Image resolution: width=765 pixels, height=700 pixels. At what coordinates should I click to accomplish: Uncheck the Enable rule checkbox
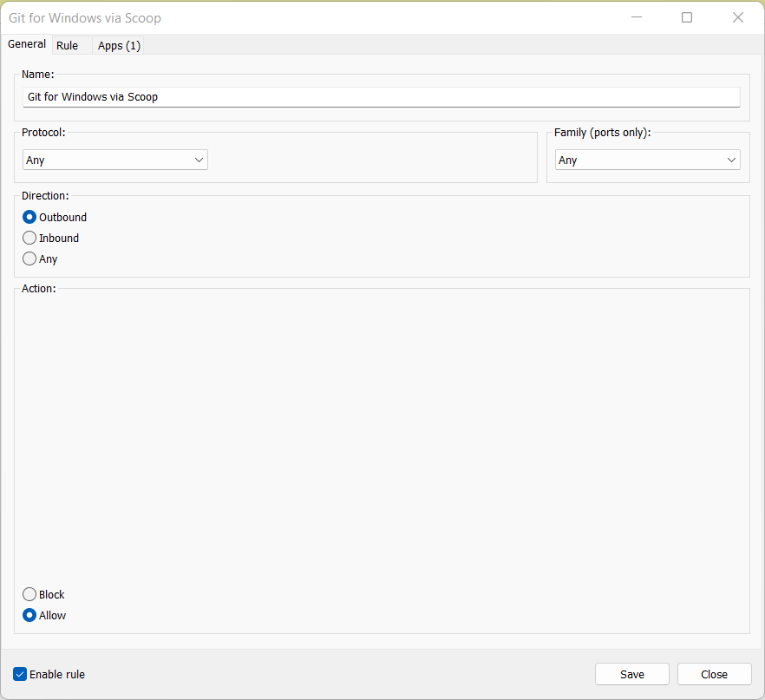(x=19, y=674)
